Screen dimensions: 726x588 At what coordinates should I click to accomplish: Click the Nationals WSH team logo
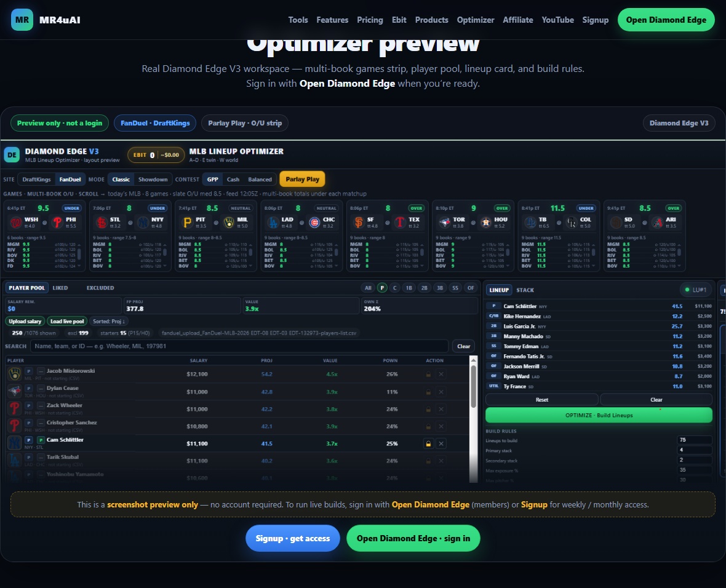(x=16, y=223)
